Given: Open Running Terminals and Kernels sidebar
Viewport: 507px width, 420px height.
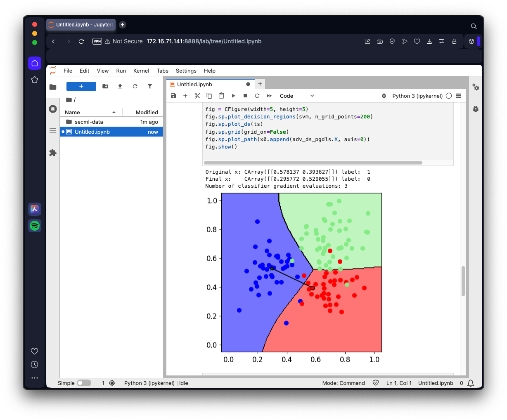Looking at the screenshot, I should [53, 109].
